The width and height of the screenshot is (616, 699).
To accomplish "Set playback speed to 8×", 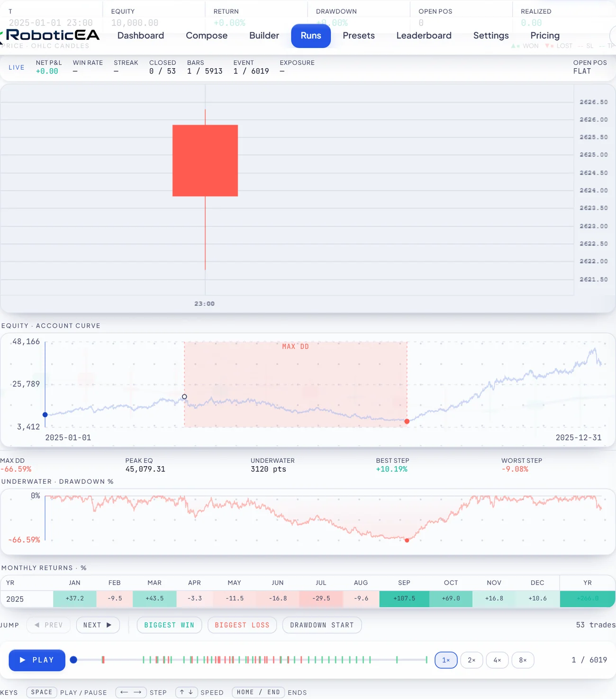I will click(x=523, y=660).
